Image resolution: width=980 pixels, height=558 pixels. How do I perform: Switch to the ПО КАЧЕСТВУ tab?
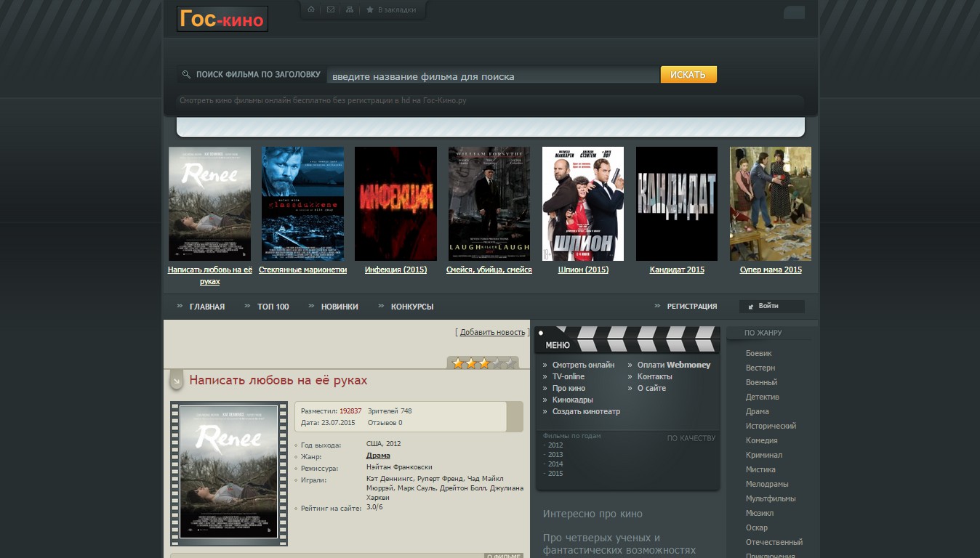tap(691, 438)
